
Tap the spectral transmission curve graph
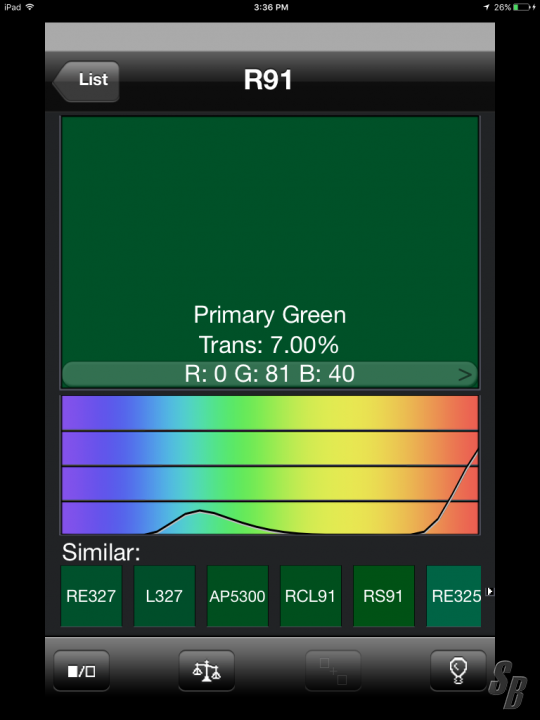[x=270, y=465]
